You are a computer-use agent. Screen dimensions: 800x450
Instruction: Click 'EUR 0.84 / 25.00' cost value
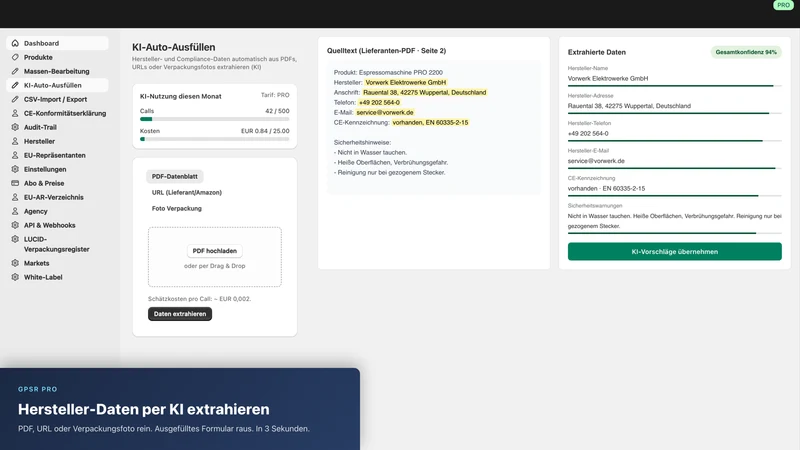click(x=265, y=131)
